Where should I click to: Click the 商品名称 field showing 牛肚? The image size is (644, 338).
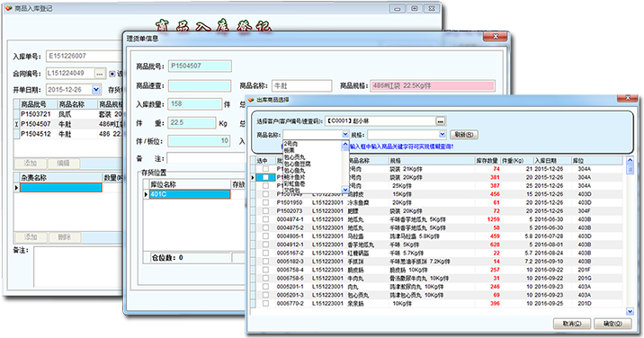click(x=302, y=85)
